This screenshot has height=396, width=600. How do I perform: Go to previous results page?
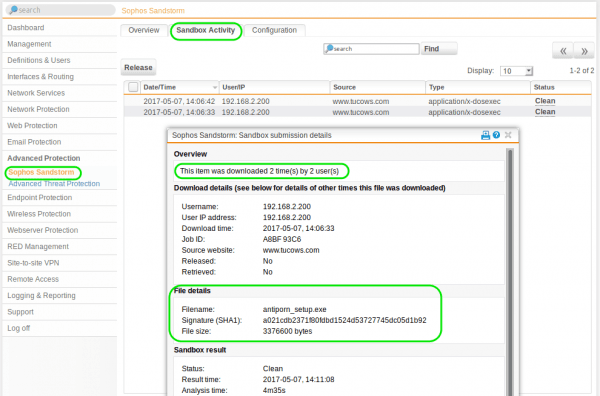pyautogui.click(x=563, y=51)
